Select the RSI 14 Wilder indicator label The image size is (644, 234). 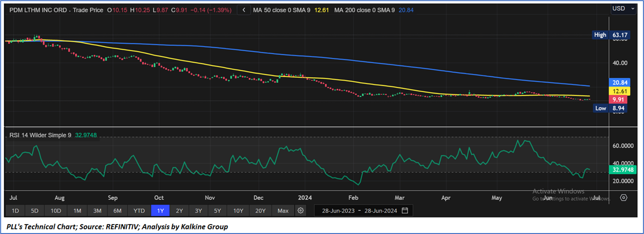point(40,135)
